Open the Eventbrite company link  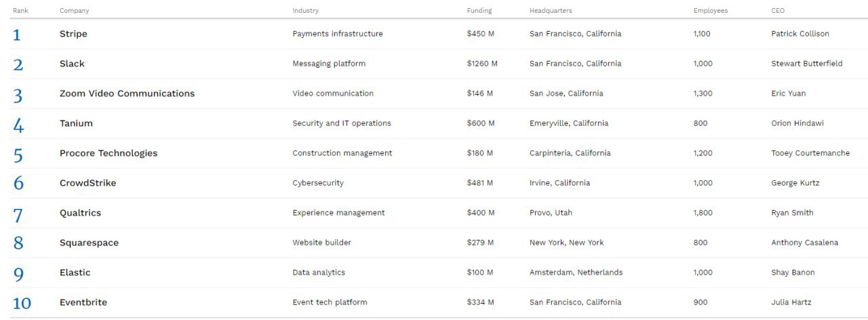(x=83, y=302)
